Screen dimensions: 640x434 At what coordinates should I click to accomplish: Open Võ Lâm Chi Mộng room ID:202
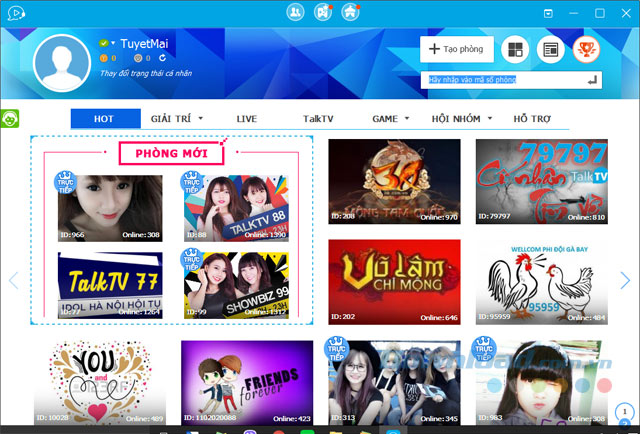(394, 282)
